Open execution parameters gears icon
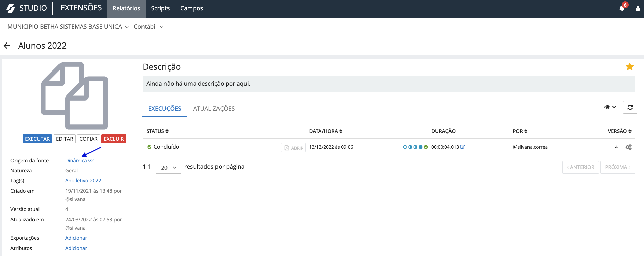This screenshot has width=644, height=256. (628, 147)
